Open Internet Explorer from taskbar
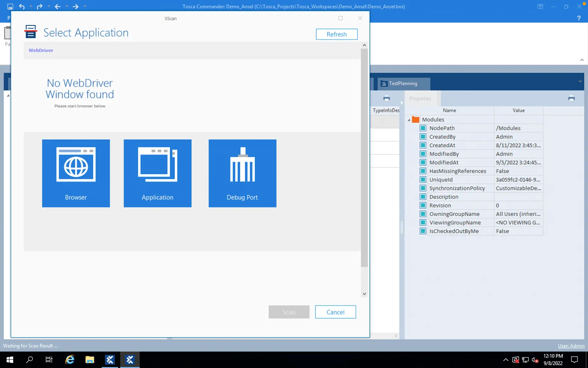The width and height of the screenshot is (588, 368). coord(70,360)
